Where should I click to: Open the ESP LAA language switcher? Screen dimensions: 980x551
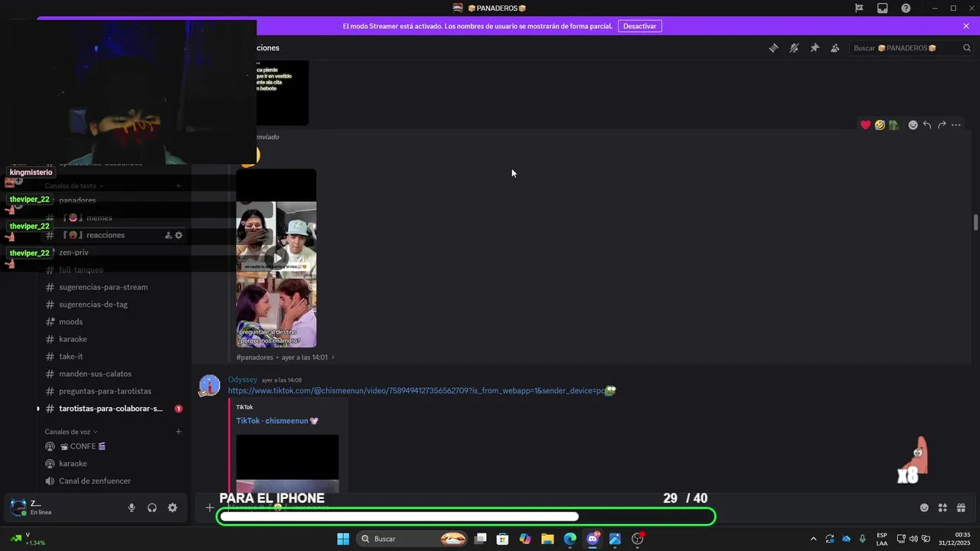882,539
